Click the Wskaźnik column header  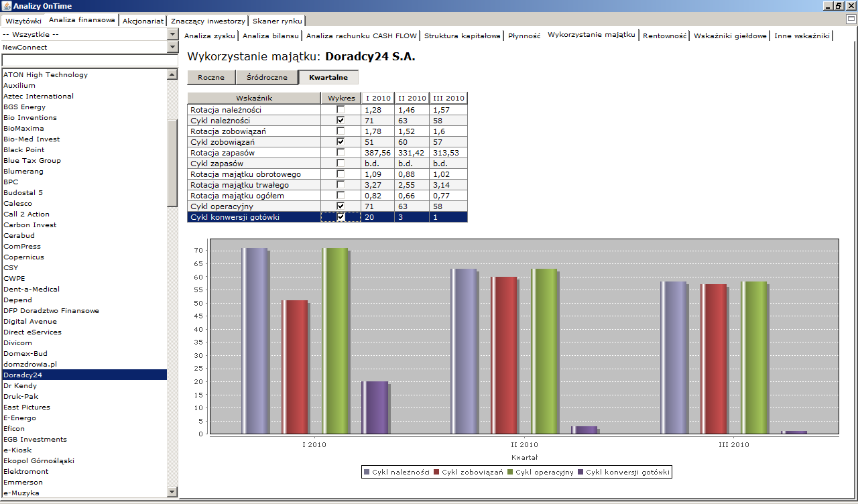pos(254,99)
